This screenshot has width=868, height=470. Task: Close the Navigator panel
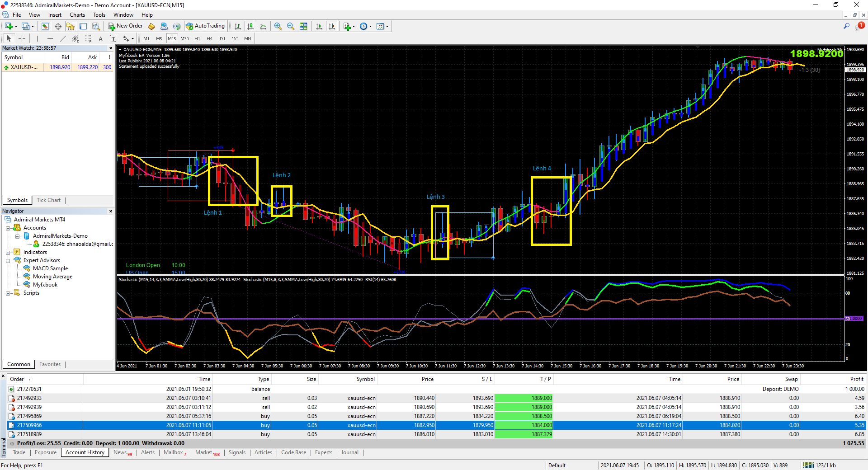[111, 211]
